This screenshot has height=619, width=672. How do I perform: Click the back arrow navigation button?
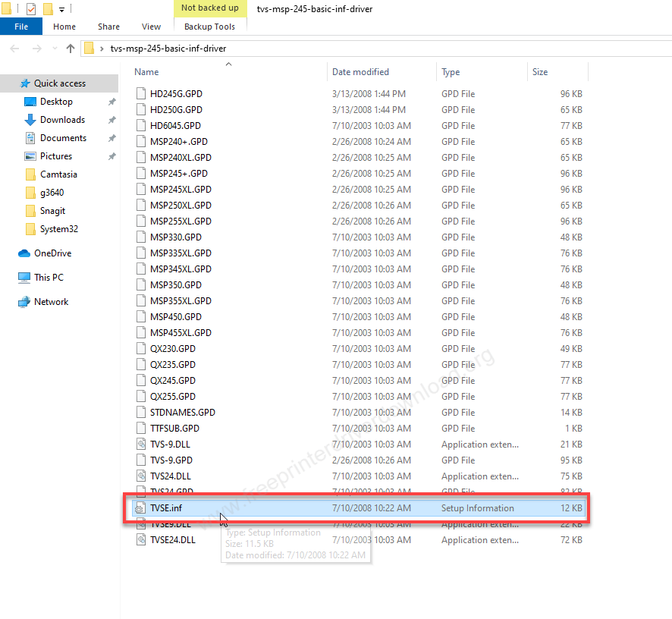point(15,49)
